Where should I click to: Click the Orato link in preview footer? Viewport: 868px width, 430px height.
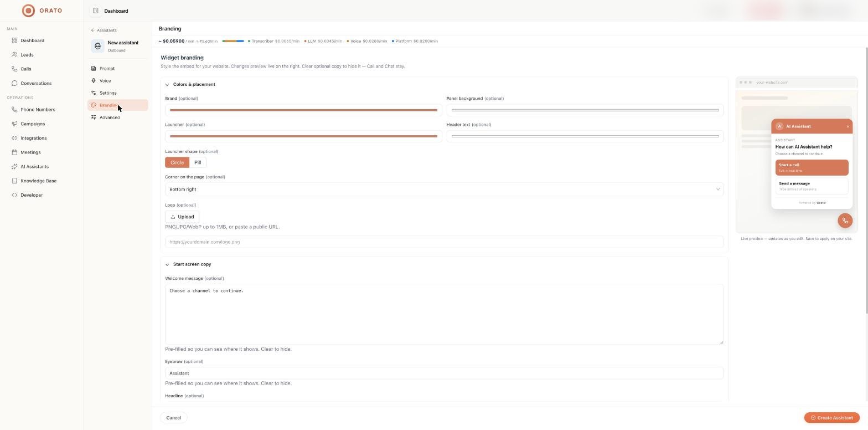pos(821,203)
